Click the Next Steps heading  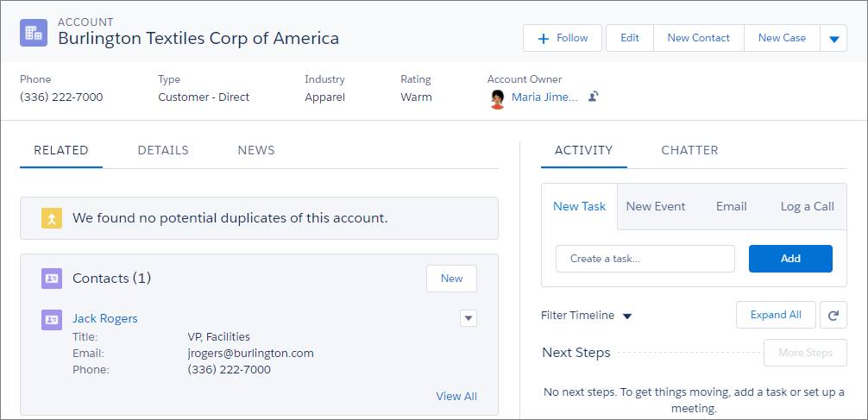pos(576,353)
